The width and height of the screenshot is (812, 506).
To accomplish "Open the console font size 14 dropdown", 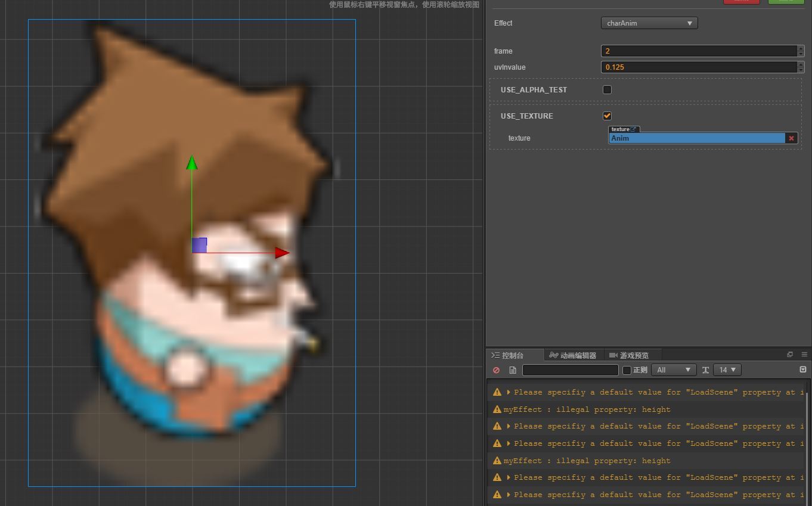I will coord(727,370).
